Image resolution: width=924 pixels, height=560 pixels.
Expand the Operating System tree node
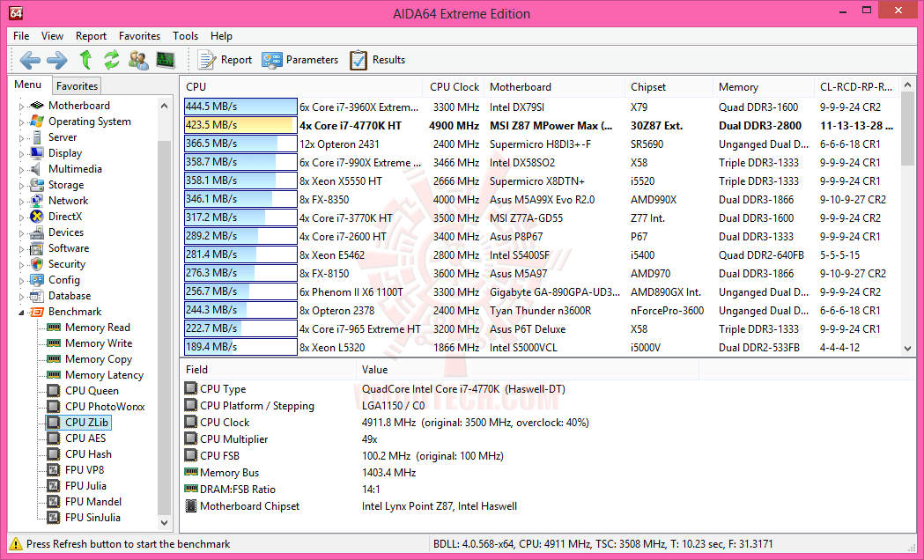tap(21, 122)
